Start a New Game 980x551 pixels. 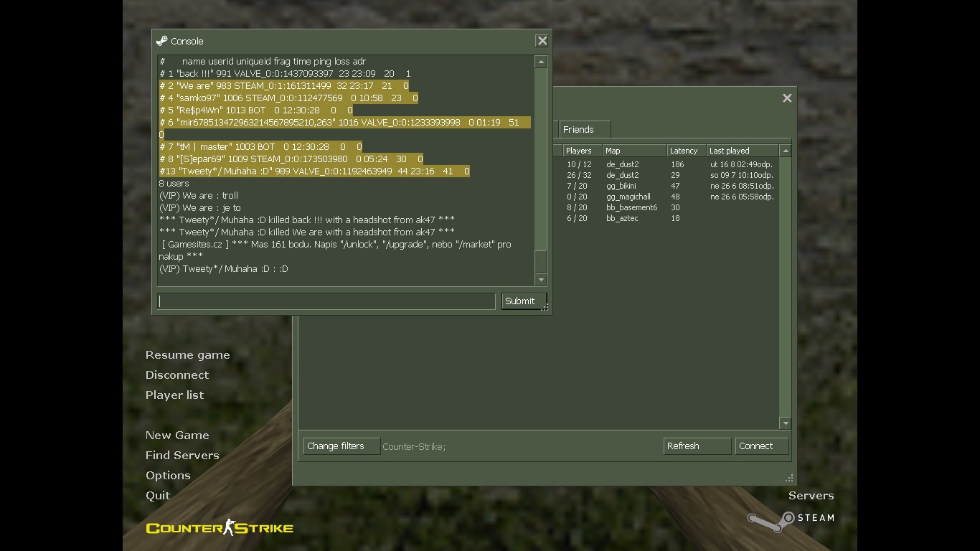[x=177, y=435]
